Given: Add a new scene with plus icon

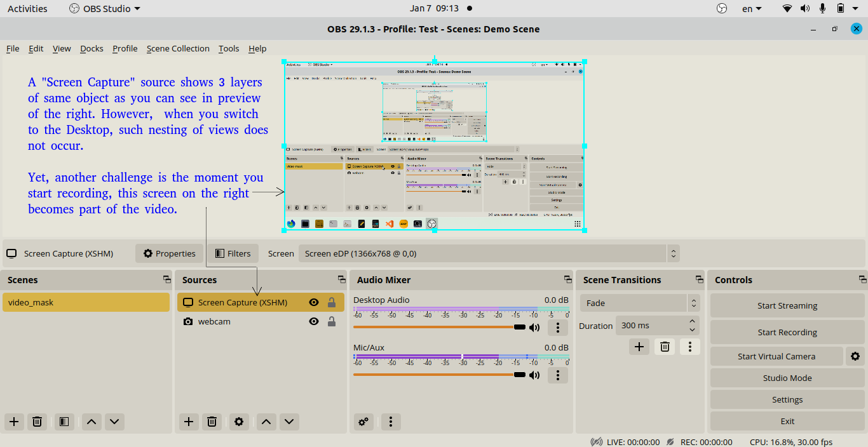Looking at the screenshot, I should (14, 422).
